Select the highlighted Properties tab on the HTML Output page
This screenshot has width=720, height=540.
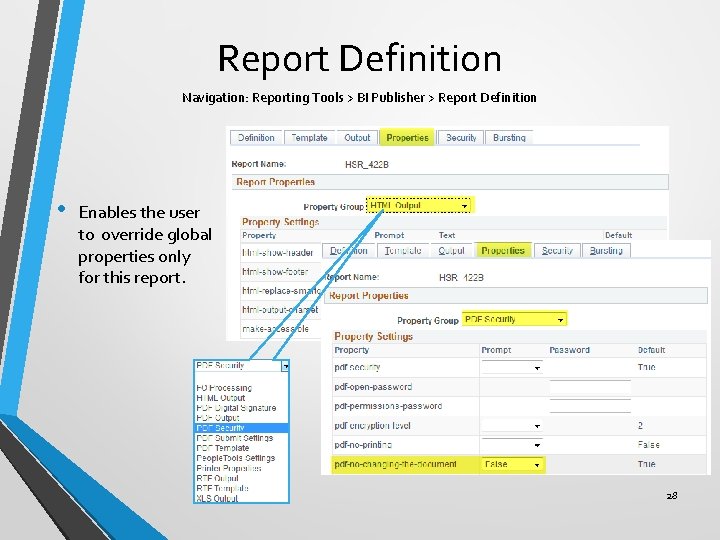click(407, 138)
